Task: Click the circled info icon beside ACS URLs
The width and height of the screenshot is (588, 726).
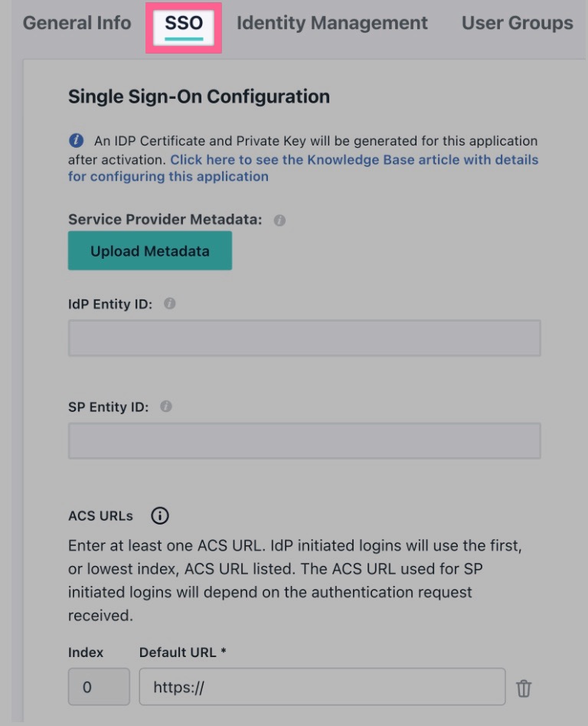Action: (x=160, y=516)
